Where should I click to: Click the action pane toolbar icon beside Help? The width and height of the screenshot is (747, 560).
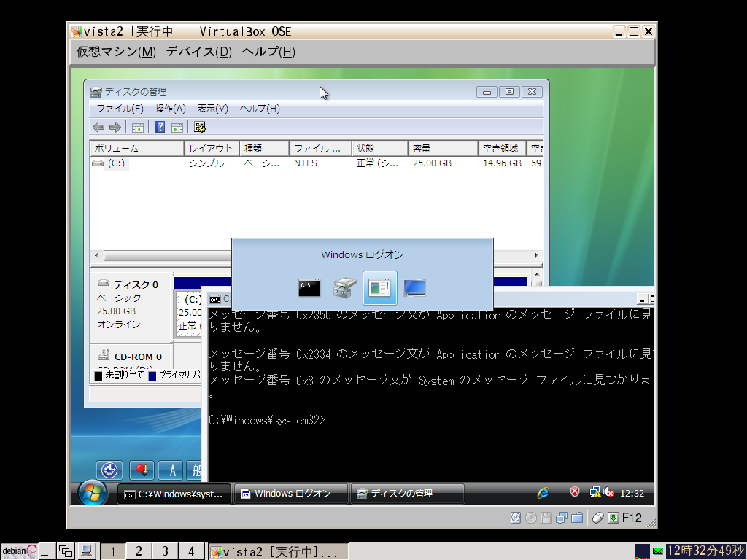tap(177, 127)
